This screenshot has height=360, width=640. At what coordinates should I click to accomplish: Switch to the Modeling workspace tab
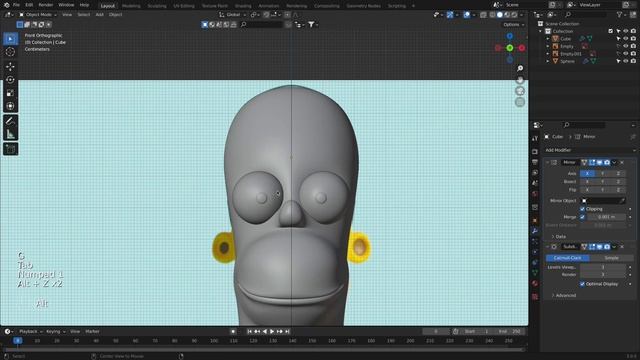click(131, 6)
